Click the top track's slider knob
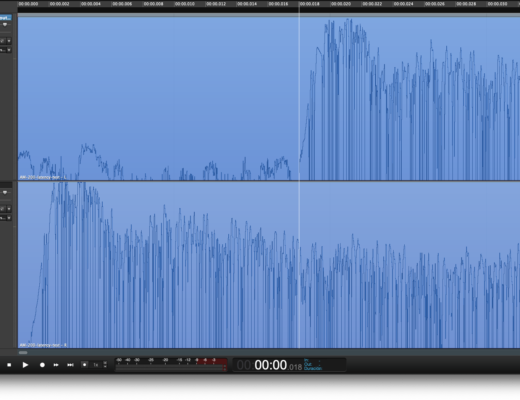Image resolution: width=520 pixels, height=400 pixels. coord(5,25)
